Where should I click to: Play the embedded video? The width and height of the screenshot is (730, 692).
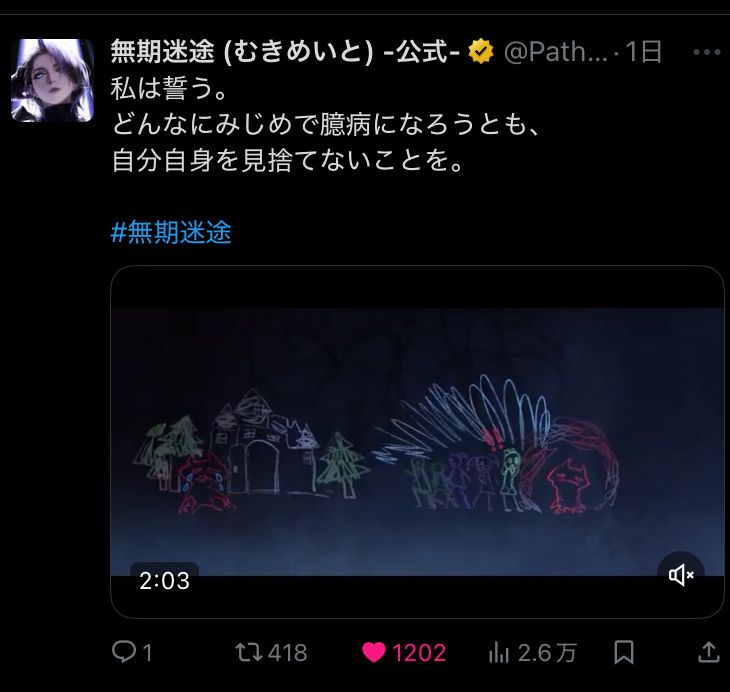pos(417,441)
